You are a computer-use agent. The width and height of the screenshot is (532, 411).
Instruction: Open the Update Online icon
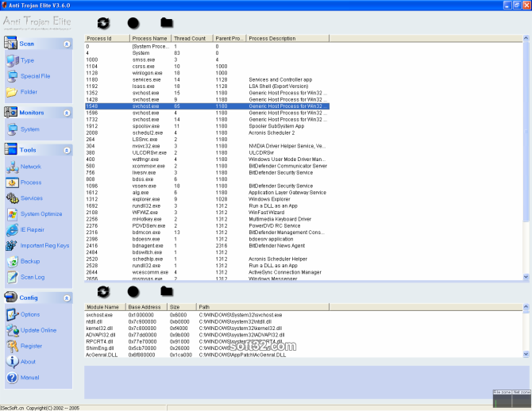coord(13,330)
